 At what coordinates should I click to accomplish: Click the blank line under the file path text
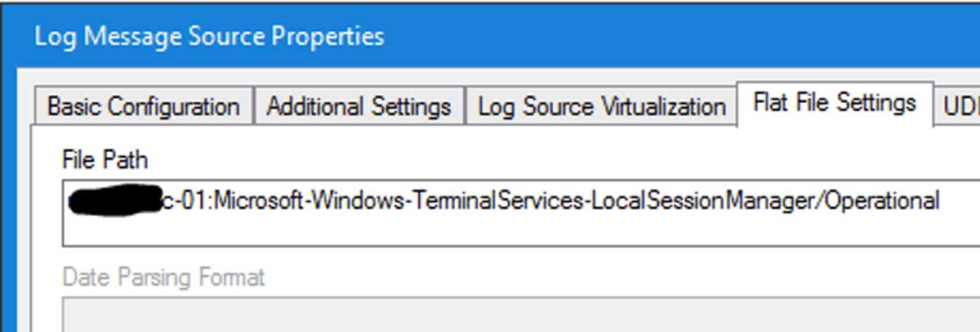[x=523, y=231]
